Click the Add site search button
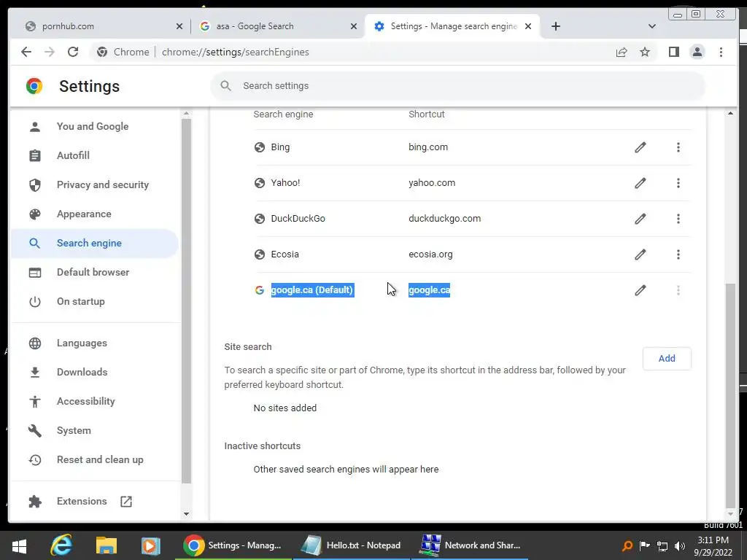 667,359
